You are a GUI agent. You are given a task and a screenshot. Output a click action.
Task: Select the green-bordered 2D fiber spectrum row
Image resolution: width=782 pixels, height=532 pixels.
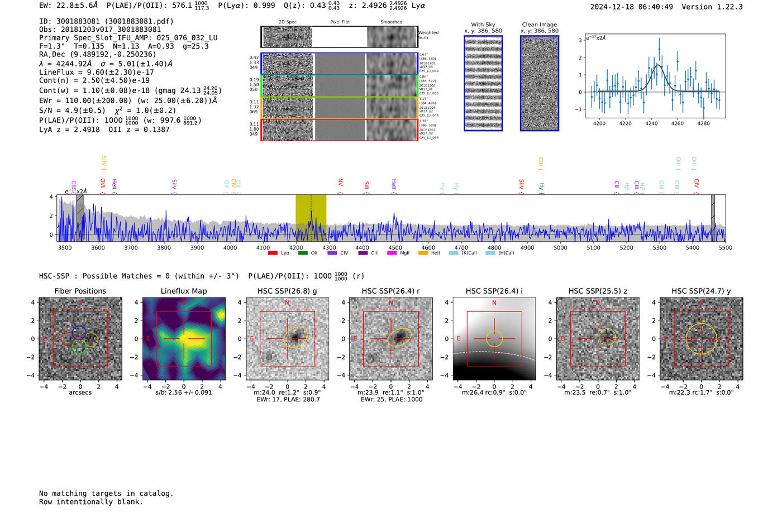tap(340, 85)
